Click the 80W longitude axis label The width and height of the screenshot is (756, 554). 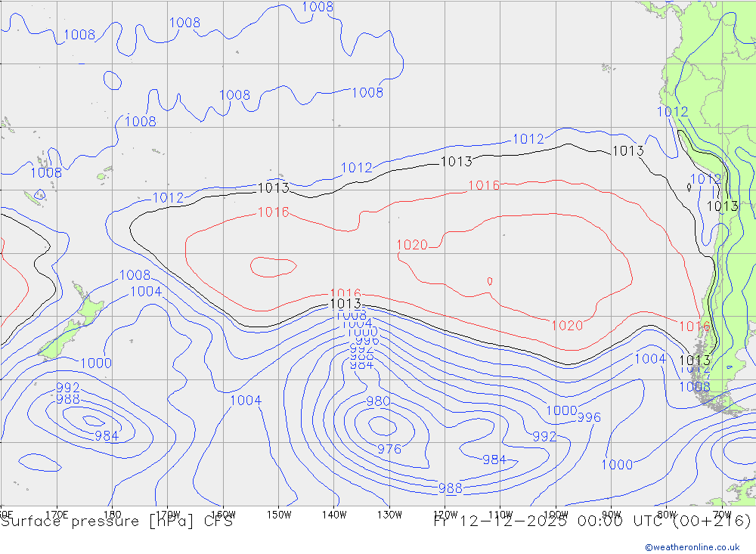point(667,515)
